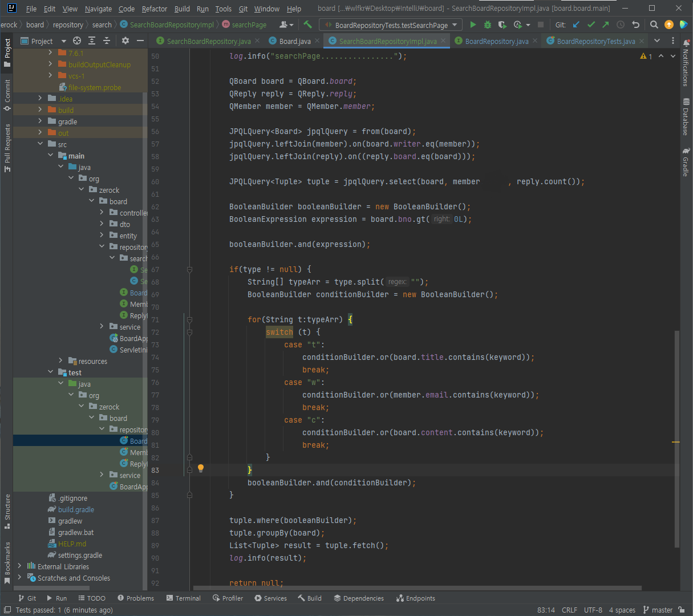Click the orange IDE update arrow icon
693x616 pixels.
(669, 25)
